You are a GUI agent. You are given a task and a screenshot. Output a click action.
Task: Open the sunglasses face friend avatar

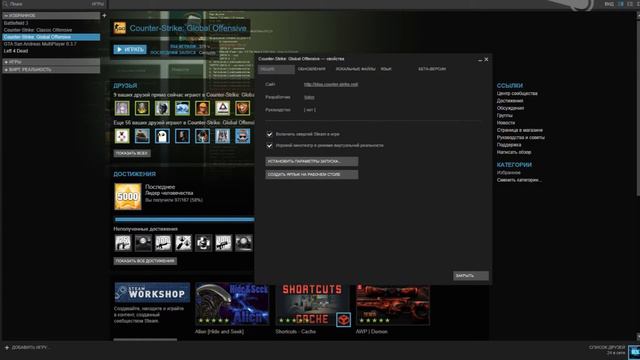click(242, 136)
